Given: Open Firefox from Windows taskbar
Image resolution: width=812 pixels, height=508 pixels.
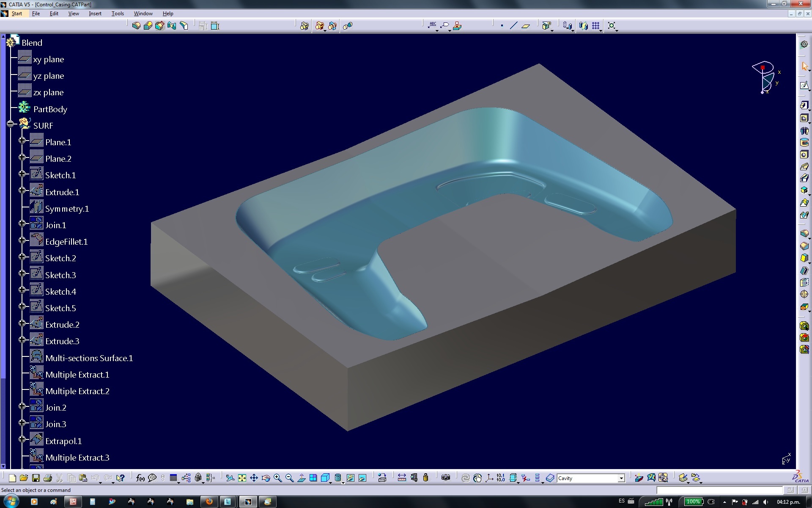Looking at the screenshot, I should click(x=209, y=502).
